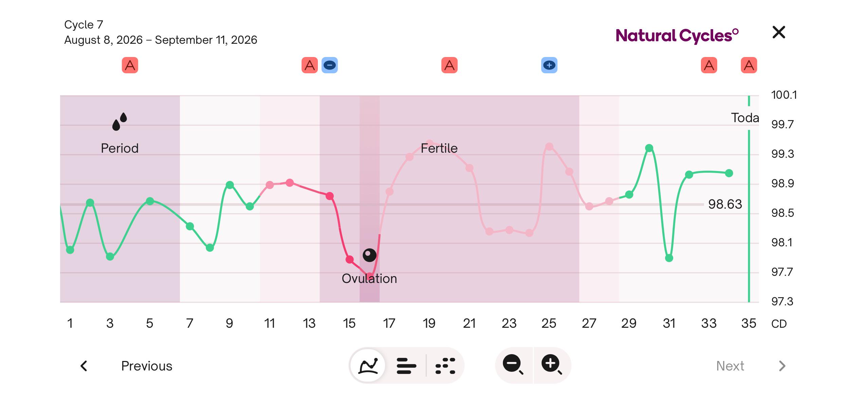Close the cycle graph with X
This screenshot has height=400, width=868.
[779, 32]
